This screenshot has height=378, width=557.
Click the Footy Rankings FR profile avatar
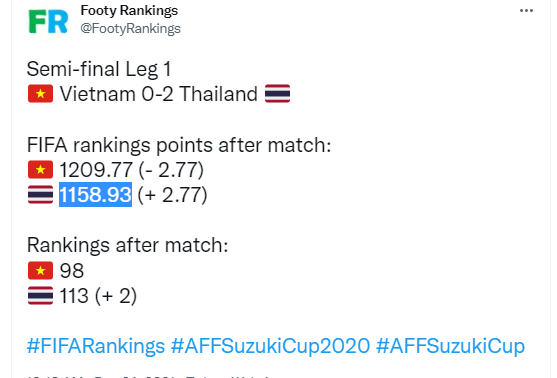point(48,21)
